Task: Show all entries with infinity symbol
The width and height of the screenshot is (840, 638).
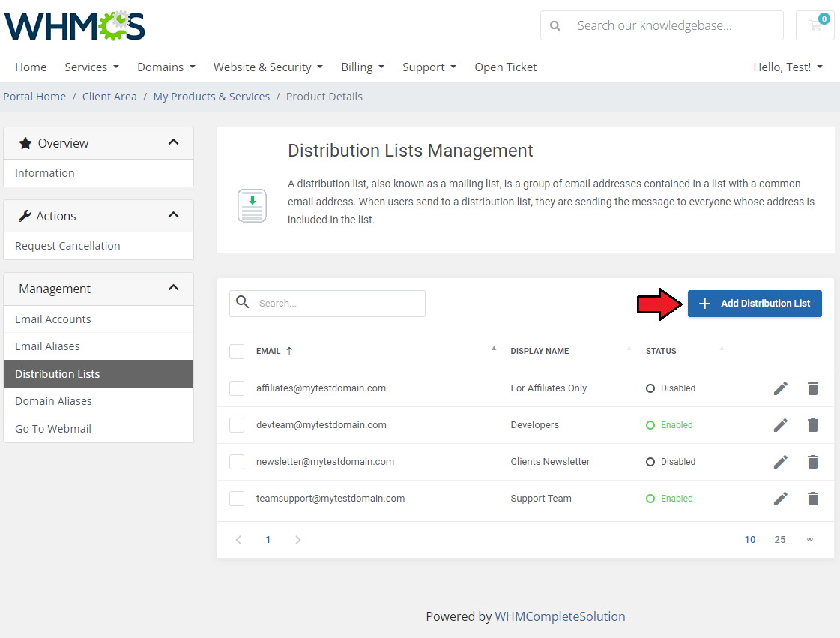Action: click(x=810, y=539)
